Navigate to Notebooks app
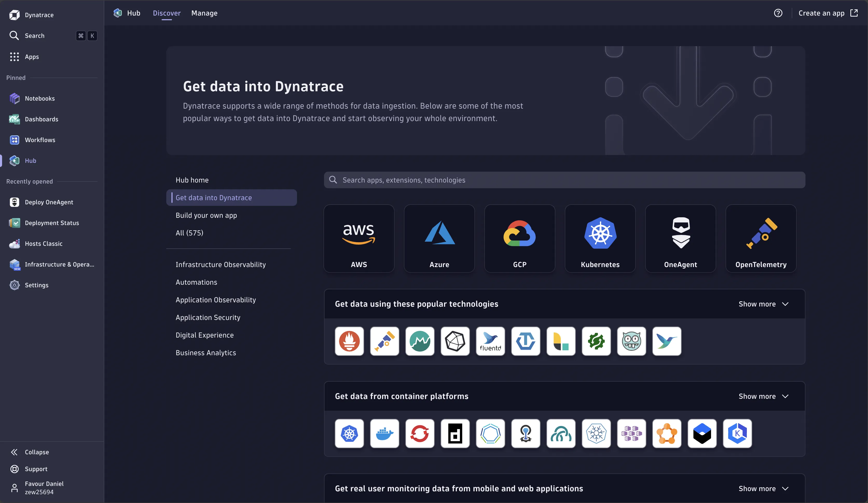The width and height of the screenshot is (868, 503). click(39, 97)
